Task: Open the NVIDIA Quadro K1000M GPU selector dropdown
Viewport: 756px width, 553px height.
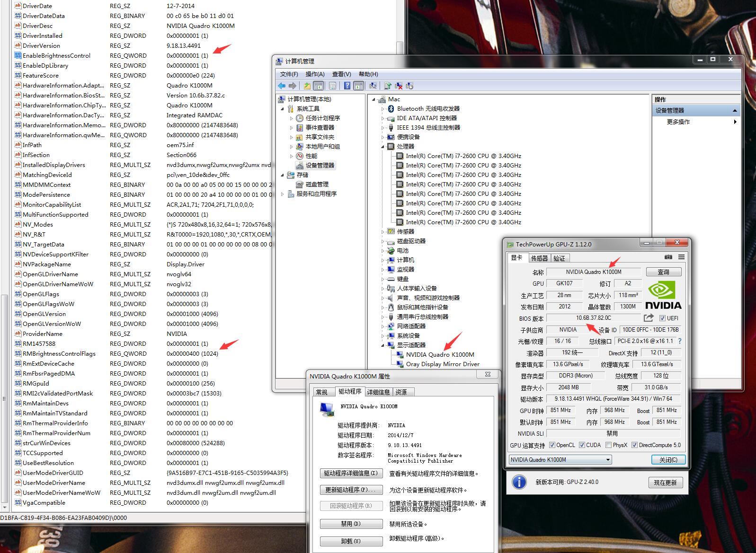Action: pos(560,459)
